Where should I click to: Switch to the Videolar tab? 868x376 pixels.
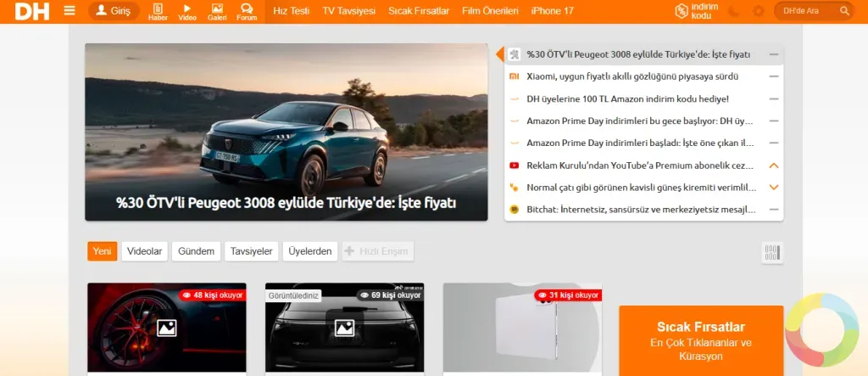coord(144,251)
